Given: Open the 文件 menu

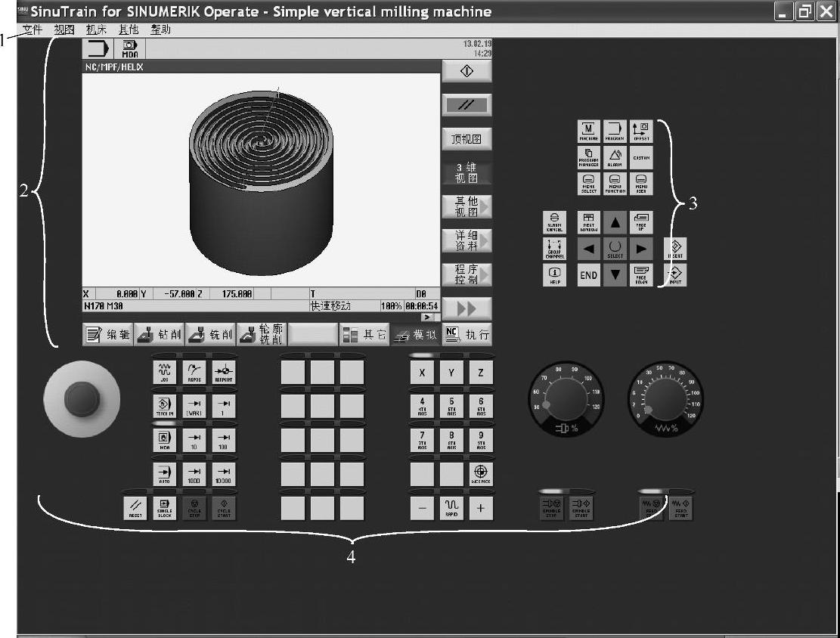Looking at the screenshot, I should [32, 30].
